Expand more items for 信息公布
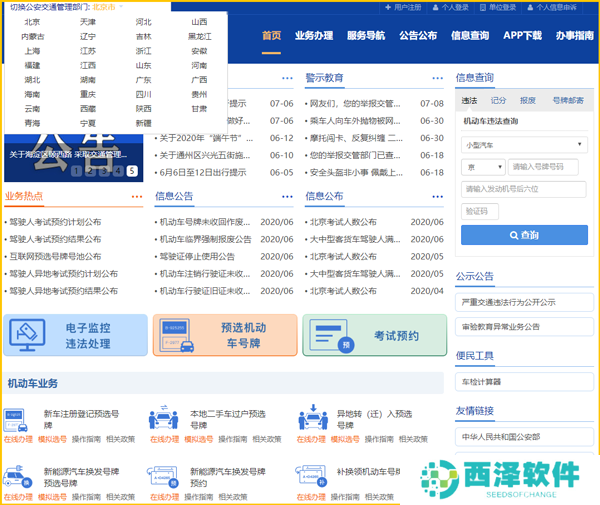 [437, 197]
